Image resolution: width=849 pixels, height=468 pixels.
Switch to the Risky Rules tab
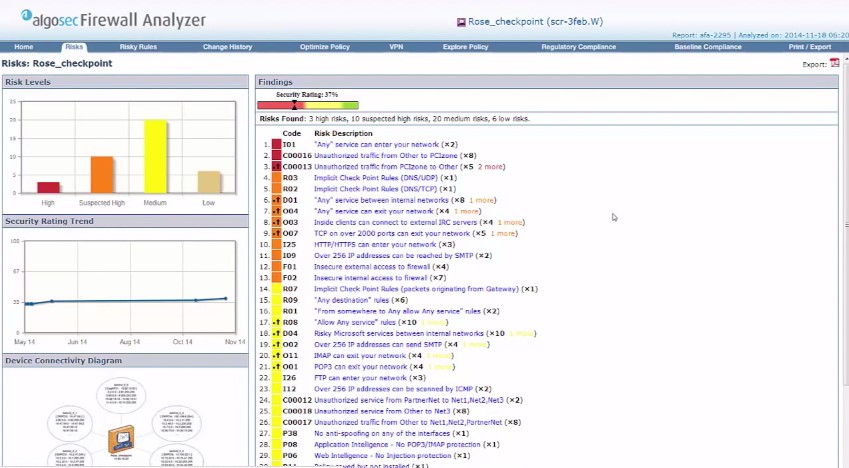(138, 47)
